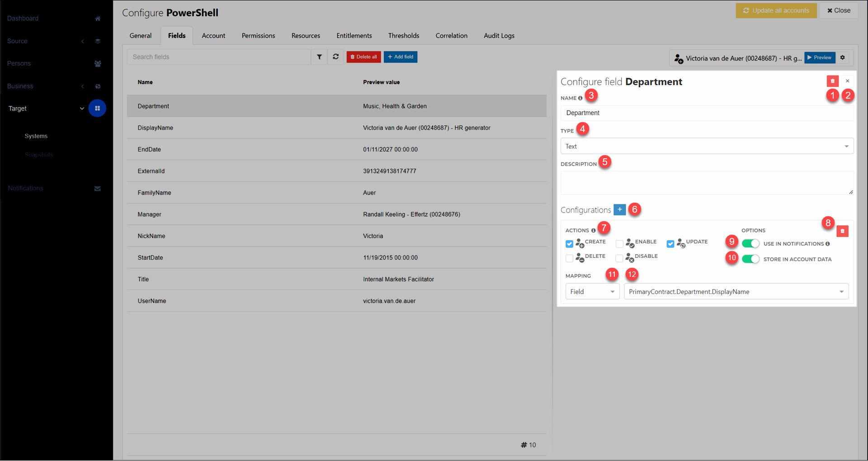Select the Title field row

point(337,279)
